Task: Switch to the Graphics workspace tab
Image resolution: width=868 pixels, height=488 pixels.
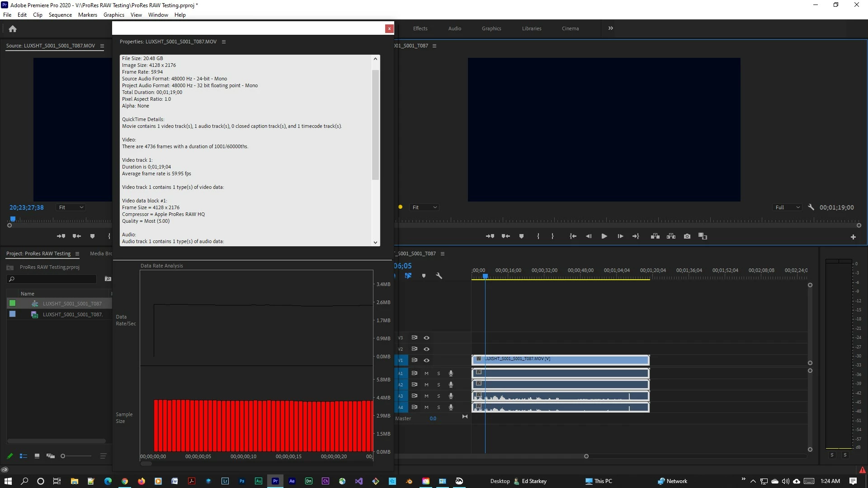Action: tap(491, 28)
